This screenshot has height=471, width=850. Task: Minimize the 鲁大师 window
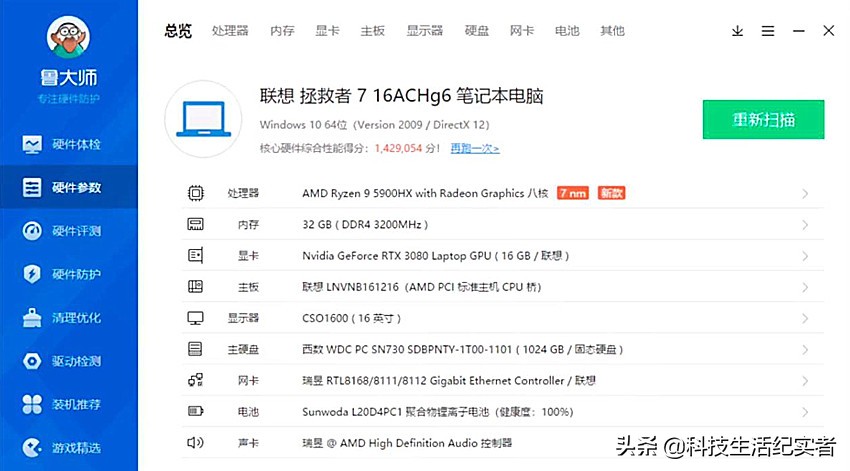[x=799, y=31]
